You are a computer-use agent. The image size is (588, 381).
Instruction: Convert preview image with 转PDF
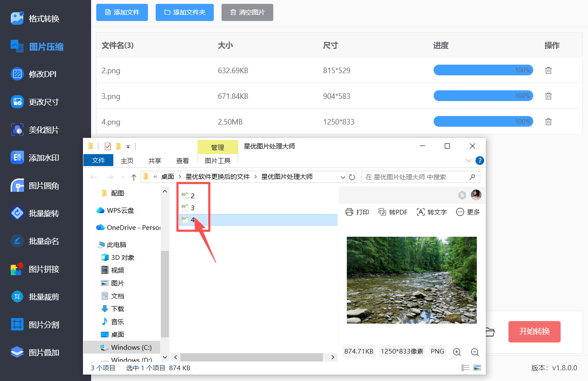point(393,212)
